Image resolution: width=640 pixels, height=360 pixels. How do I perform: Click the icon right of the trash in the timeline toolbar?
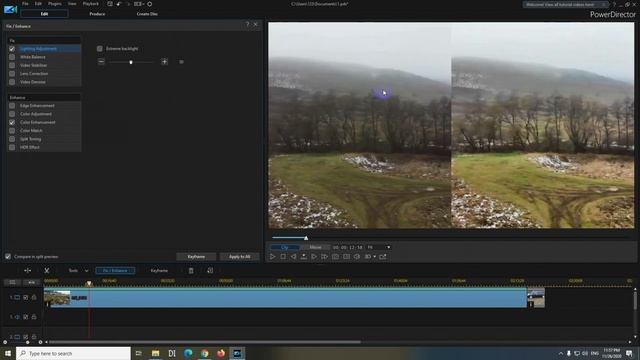[x=210, y=271]
